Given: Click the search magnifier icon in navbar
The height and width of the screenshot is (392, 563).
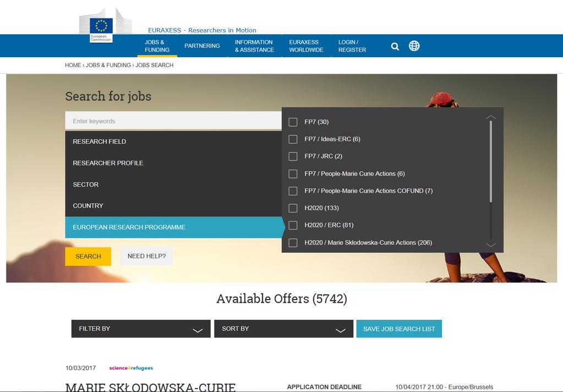Looking at the screenshot, I should pyautogui.click(x=395, y=46).
